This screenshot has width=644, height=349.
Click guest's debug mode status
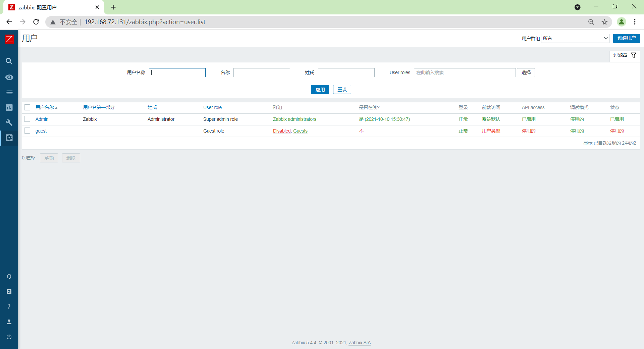(577, 131)
